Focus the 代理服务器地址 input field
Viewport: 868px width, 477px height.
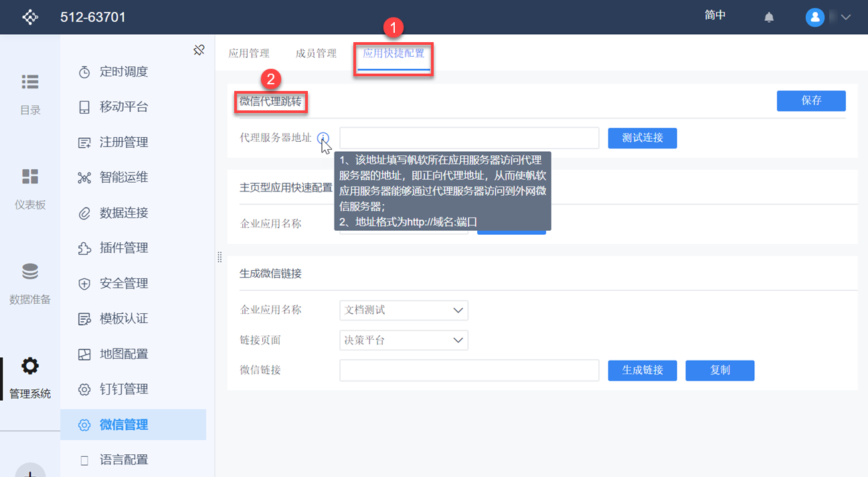coord(469,138)
